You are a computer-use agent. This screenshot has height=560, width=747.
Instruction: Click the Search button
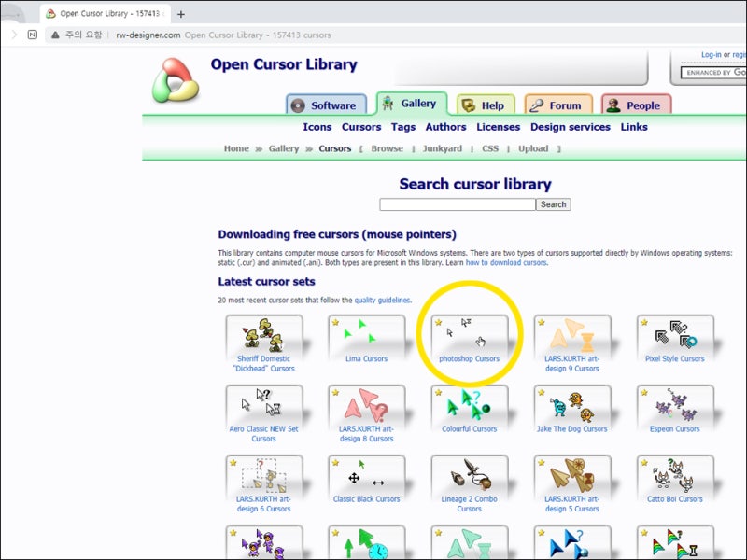click(553, 204)
